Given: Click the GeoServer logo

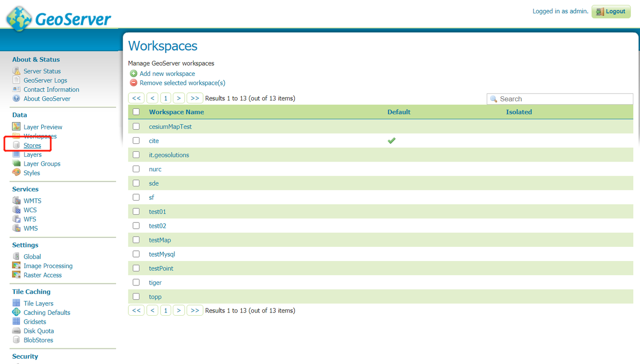Looking at the screenshot, I should click(58, 19).
